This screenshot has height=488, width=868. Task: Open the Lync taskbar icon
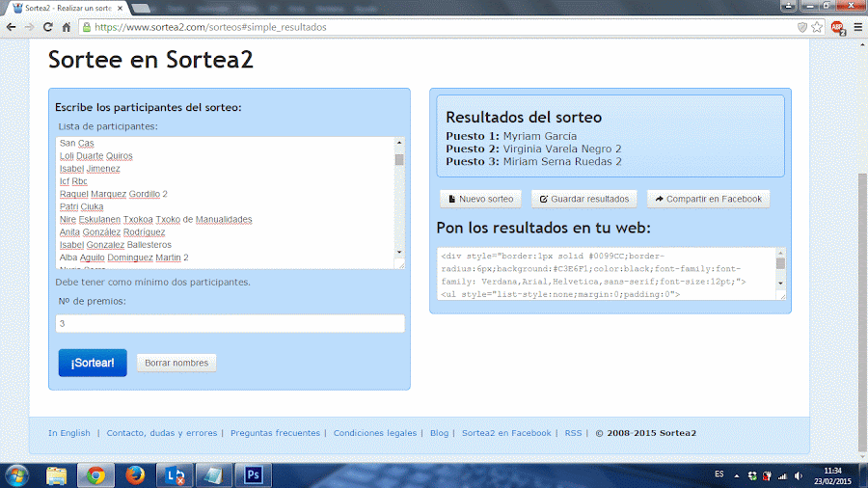tap(175, 475)
